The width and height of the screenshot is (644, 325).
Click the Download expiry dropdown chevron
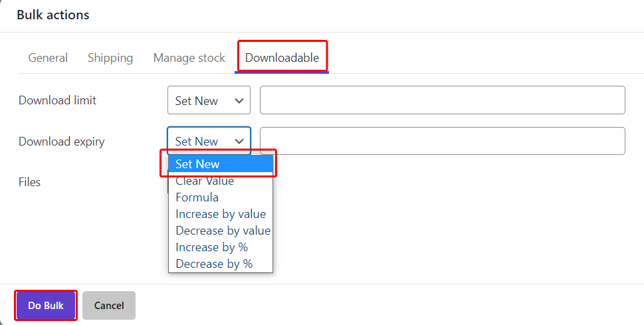239,141
